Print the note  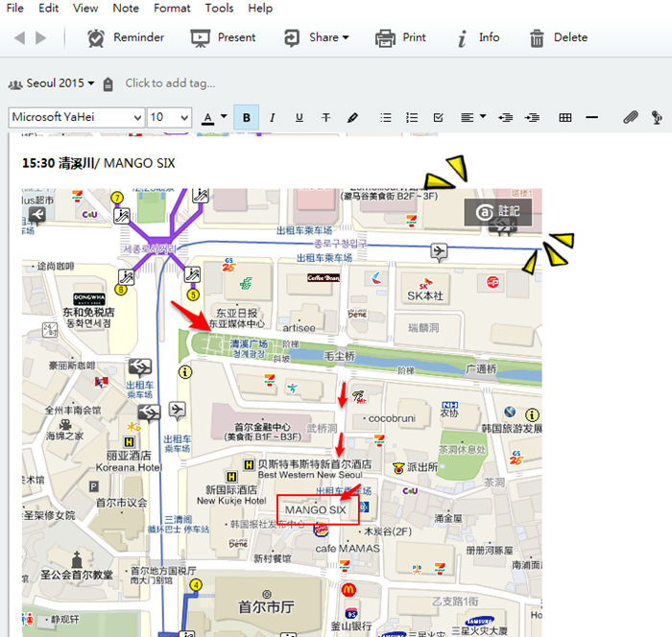point(400,38)
